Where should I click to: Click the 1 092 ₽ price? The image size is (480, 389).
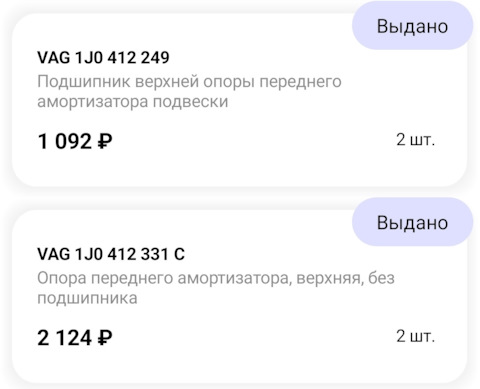pyautogui.click(x=75, y=141)
